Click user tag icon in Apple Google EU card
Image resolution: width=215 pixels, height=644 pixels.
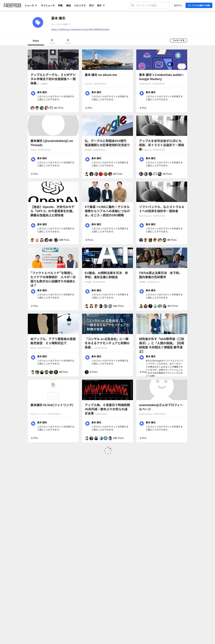33,93
